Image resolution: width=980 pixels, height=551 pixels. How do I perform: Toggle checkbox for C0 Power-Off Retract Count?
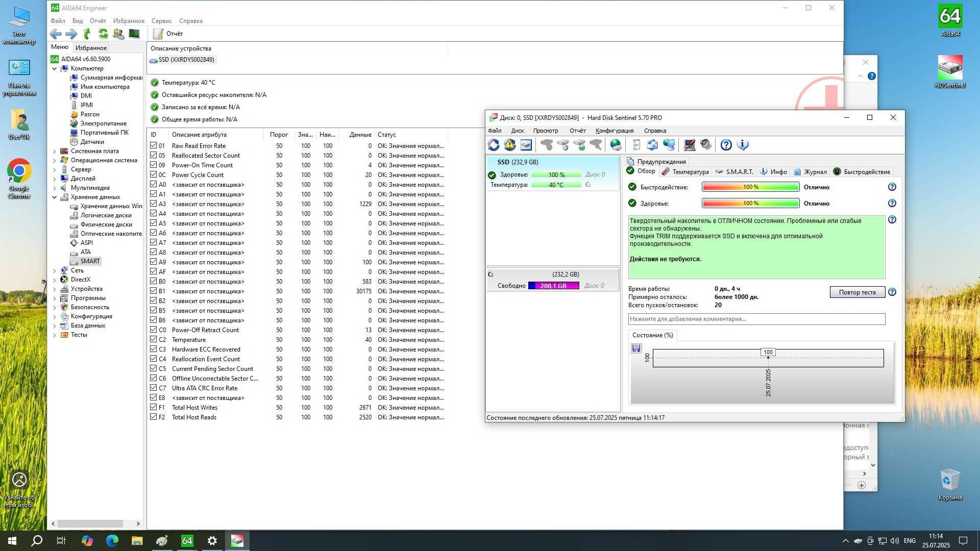[153, 330]
